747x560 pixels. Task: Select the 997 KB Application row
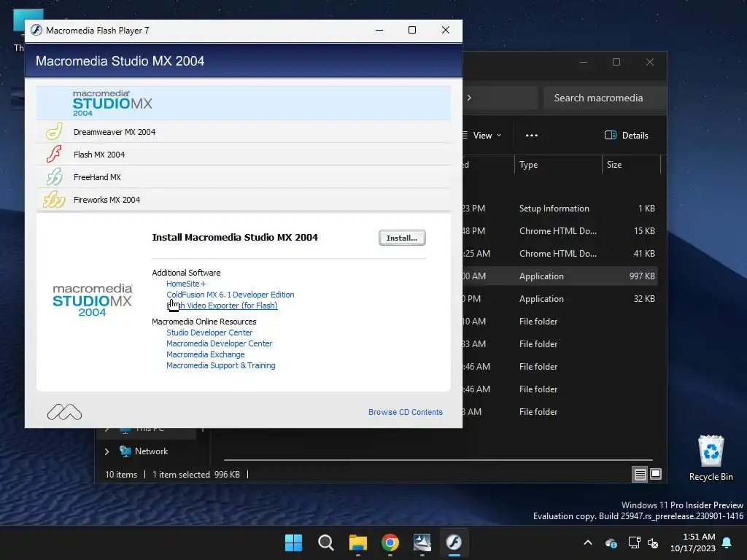pyautogui.click(x=560, y=276)
